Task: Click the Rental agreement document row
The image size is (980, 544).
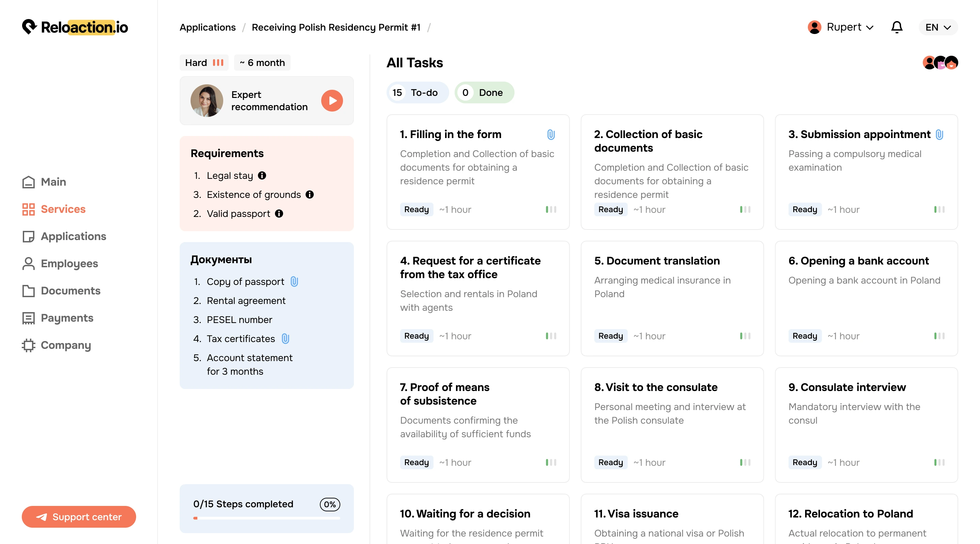Action: pos(240,300)
